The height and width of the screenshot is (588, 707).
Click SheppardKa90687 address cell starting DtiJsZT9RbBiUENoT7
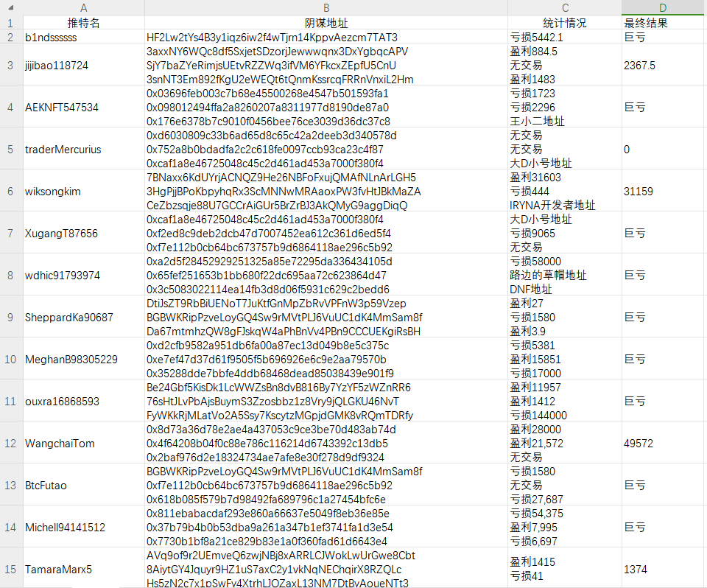(x=326, y=317)
